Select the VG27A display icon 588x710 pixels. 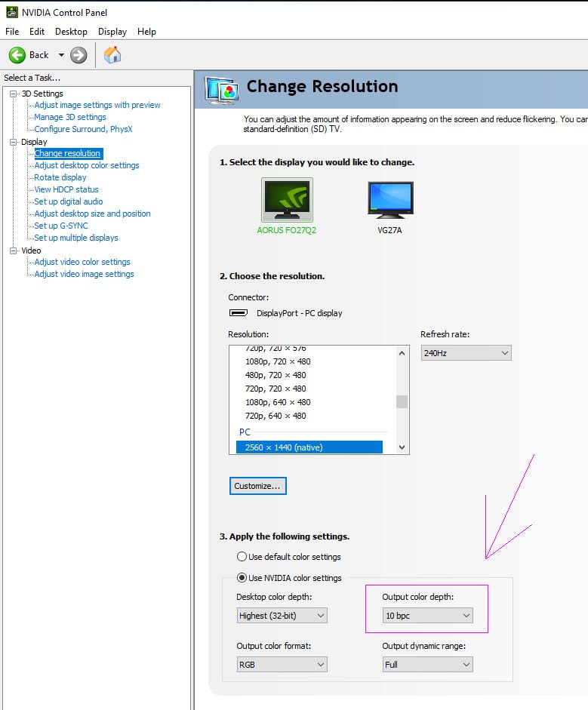pyautogui.click(x=390, y=200)
